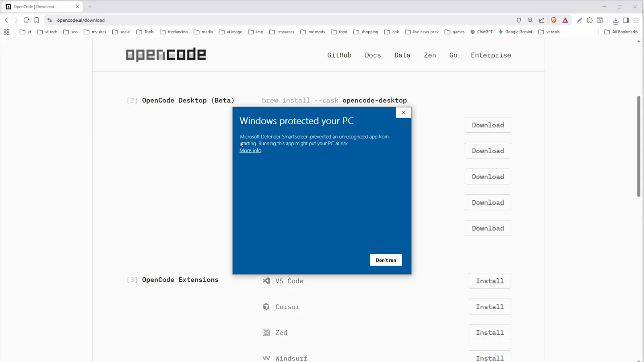Screen dimensions: 644x362
Task: Click the opencode logo
Action: point(166,55)
